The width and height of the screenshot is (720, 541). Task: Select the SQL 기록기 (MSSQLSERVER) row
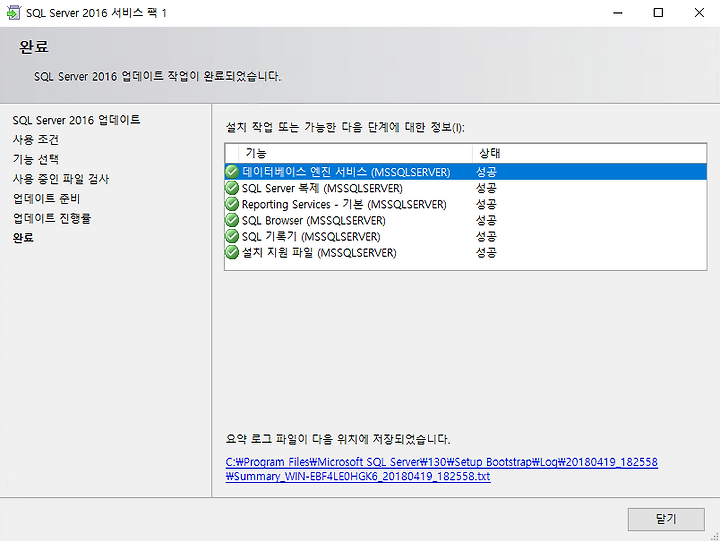tap(466, 236)
